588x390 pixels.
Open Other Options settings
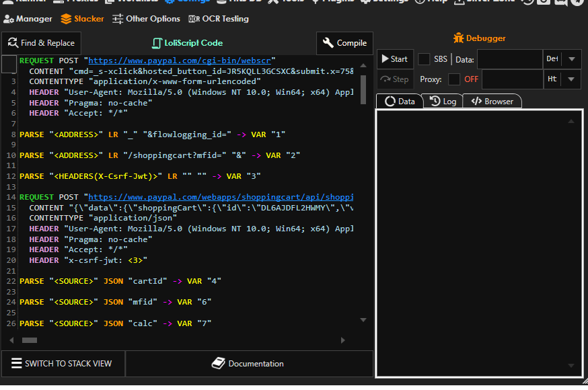pyautogui.click(x=147, y=19)
